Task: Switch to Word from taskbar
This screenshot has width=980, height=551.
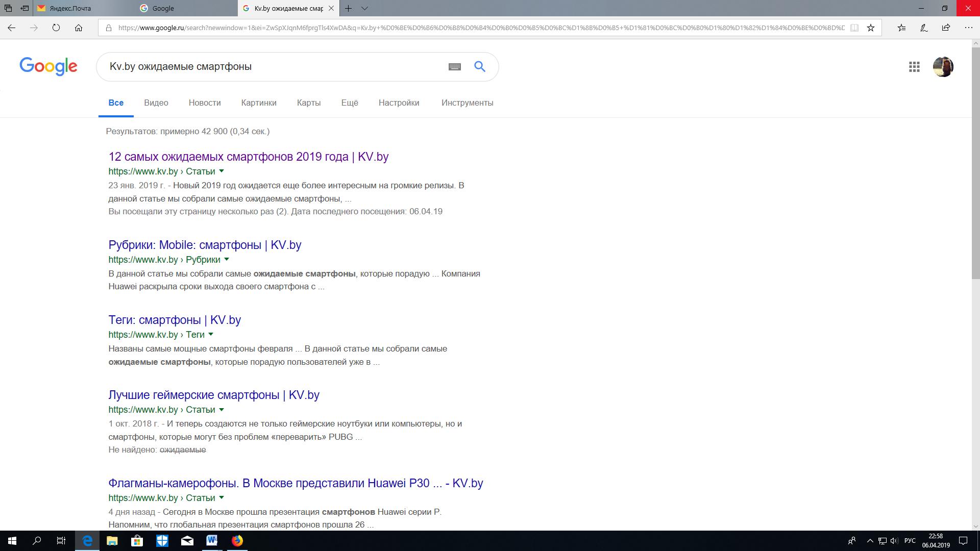Action: (x=212, y=541)
